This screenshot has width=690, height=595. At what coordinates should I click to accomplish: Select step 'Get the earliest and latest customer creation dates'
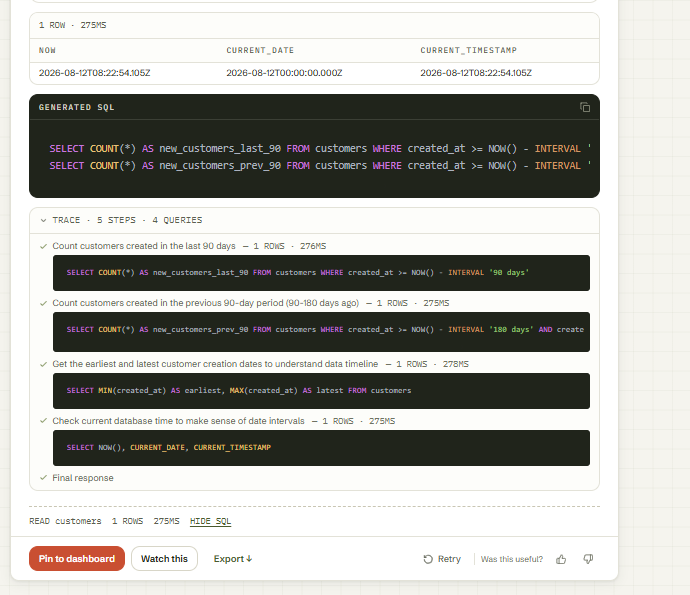tap(215, 364)
